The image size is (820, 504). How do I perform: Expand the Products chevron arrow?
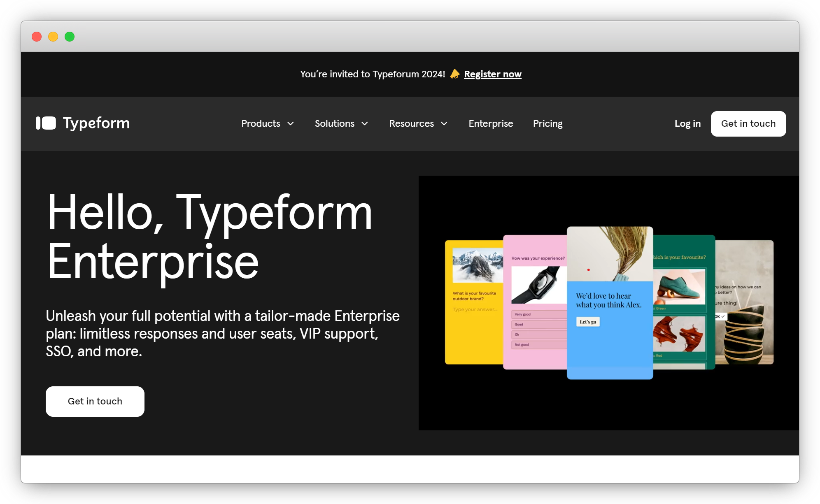pos(291,123)
